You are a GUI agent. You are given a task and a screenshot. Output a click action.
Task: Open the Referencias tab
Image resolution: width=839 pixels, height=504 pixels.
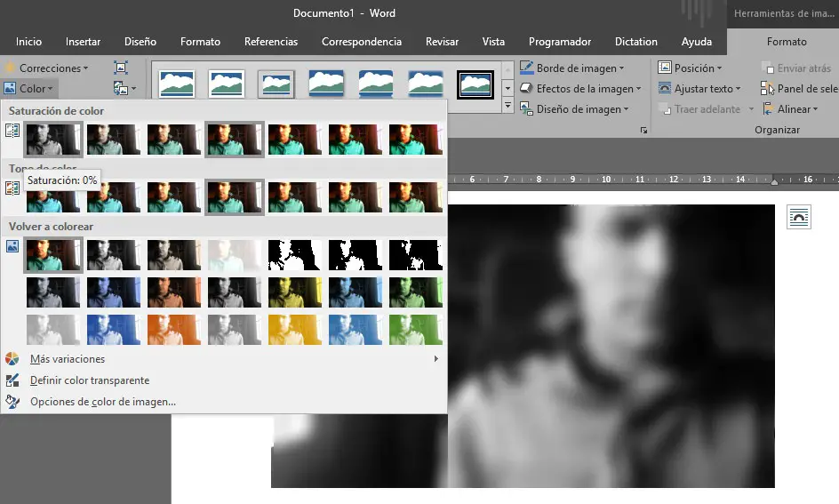point(271,42)
